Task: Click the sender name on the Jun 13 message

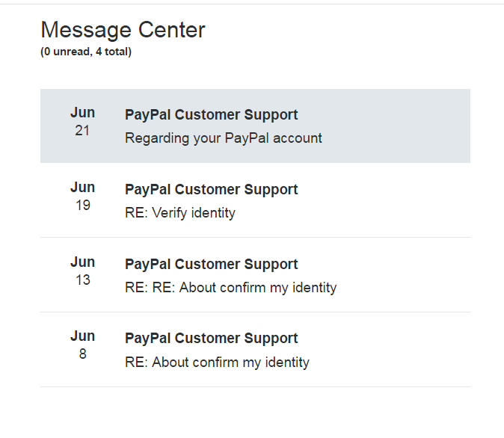Action: 211,264
